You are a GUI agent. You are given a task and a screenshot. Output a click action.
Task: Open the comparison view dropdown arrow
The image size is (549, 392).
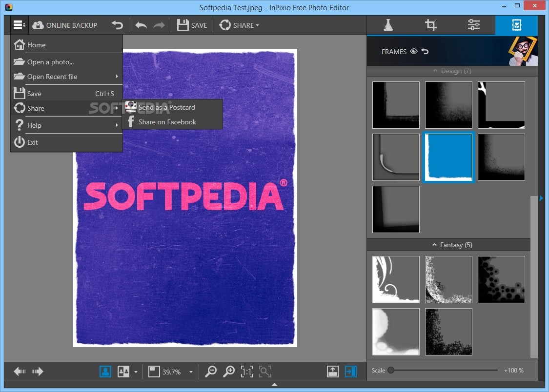[x=136, y=372]
